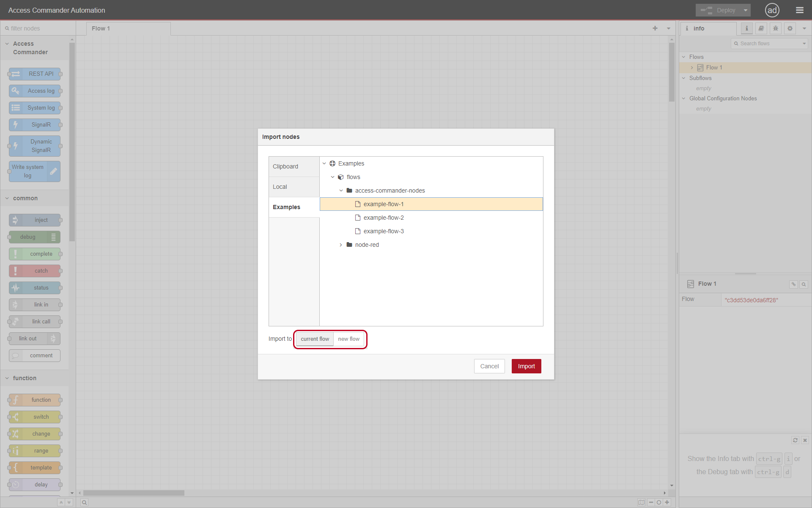812x508 pixels.
Task: Click the filter nodes search field
Action: 38,28
